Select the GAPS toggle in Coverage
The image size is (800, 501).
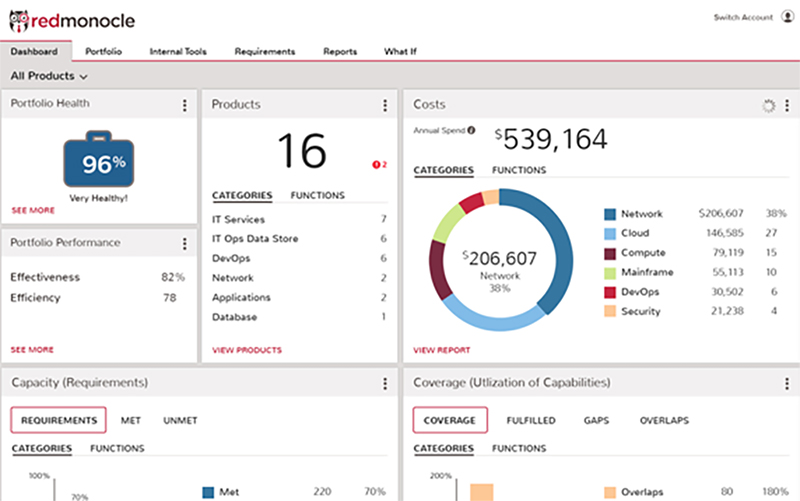596,421
